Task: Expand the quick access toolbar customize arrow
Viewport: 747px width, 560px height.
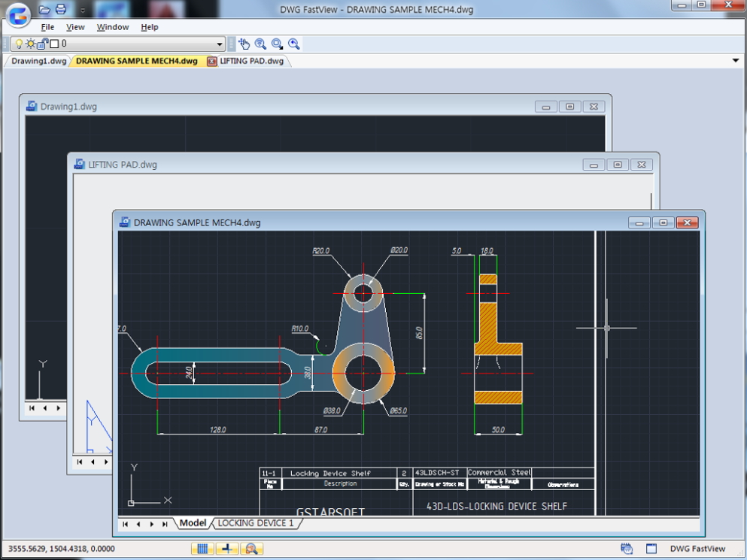Action: 83,10
